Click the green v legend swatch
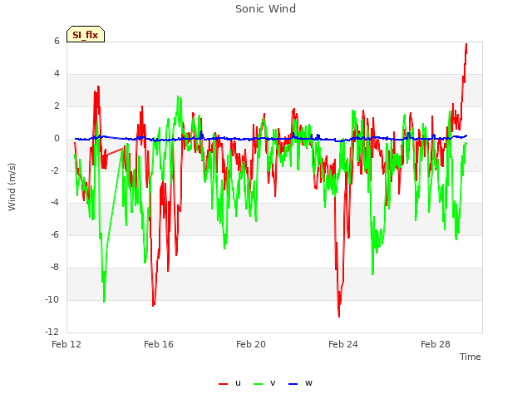Screen dimensions: 532x399 [x=258, y=384]
